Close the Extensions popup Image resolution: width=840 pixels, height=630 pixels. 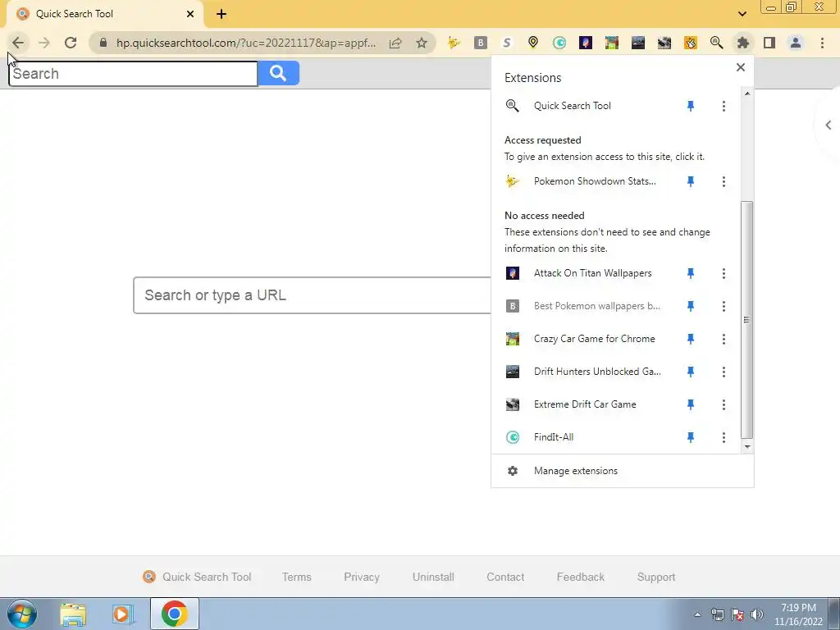click(741, 67)
